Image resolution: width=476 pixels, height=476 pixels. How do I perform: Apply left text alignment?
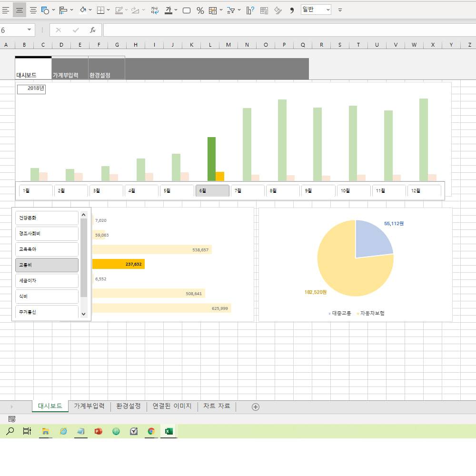(x=5, y=10)
